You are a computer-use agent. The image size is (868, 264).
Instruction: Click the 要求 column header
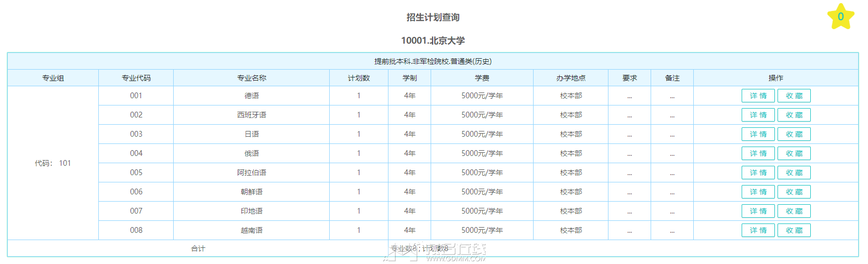coord(629,78)
